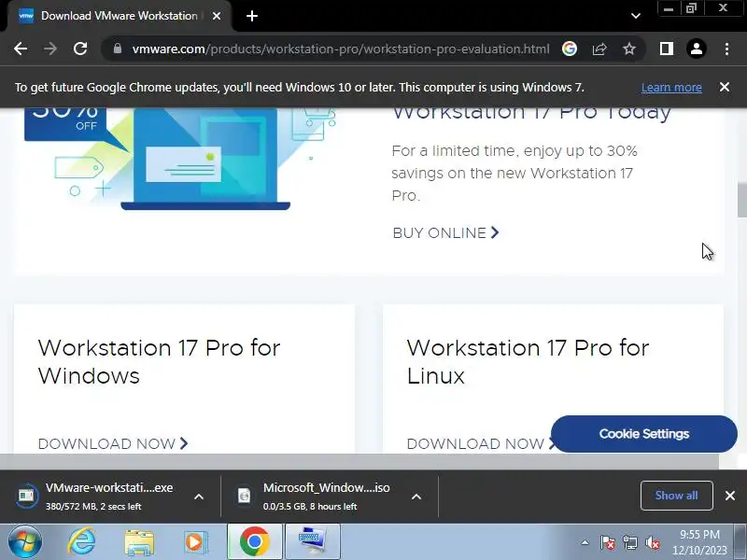Close the Download VMware Workstation tab
The width and height of the screenshot is (747, 560).
[x=217, y=16]
